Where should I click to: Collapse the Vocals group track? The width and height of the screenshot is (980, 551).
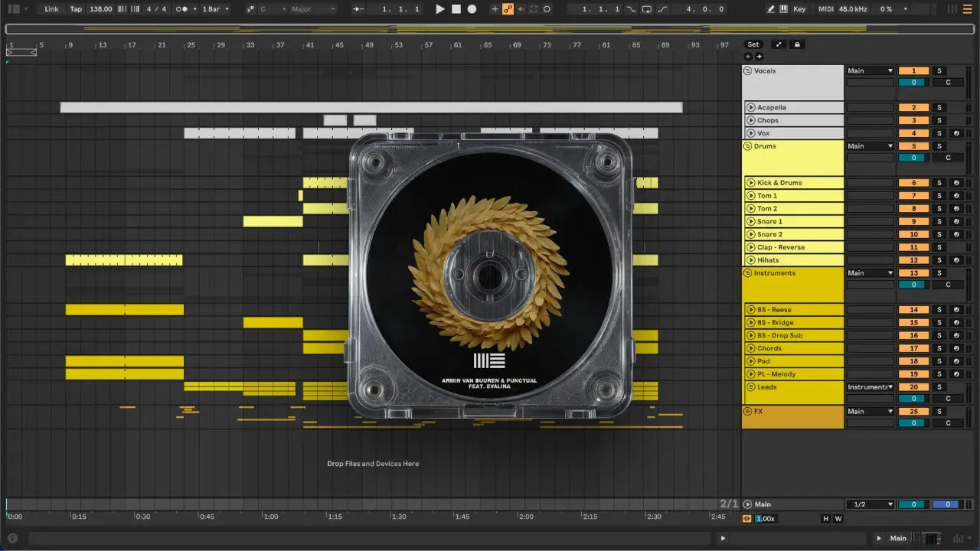pyautogui.click(x=748, y=70)
